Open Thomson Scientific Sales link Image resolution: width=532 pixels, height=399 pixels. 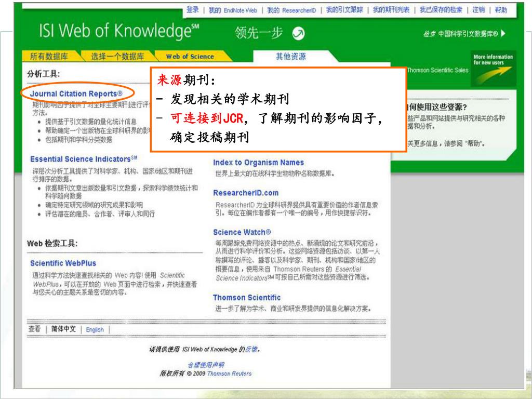click(437, 70)
